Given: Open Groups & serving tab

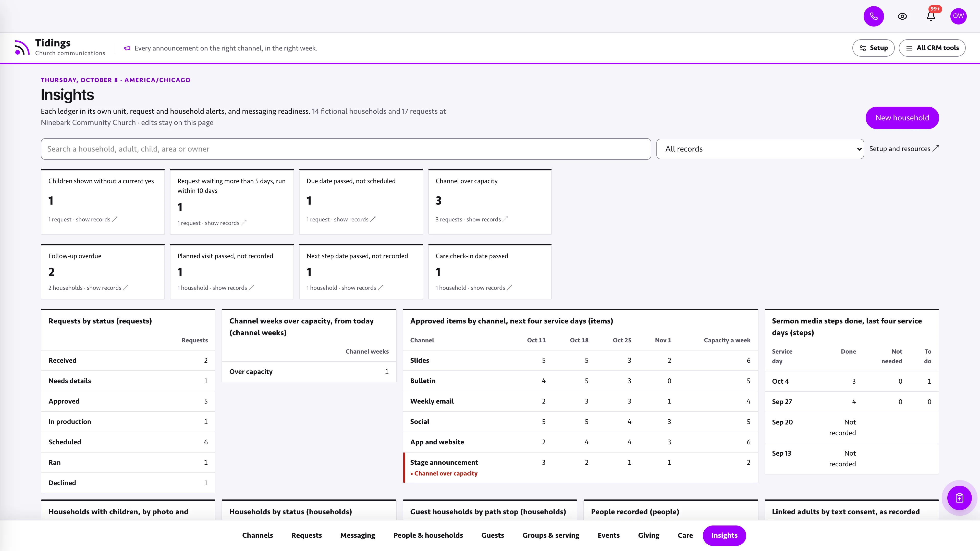Looking at the screenshot, I should tap(550, 535).
